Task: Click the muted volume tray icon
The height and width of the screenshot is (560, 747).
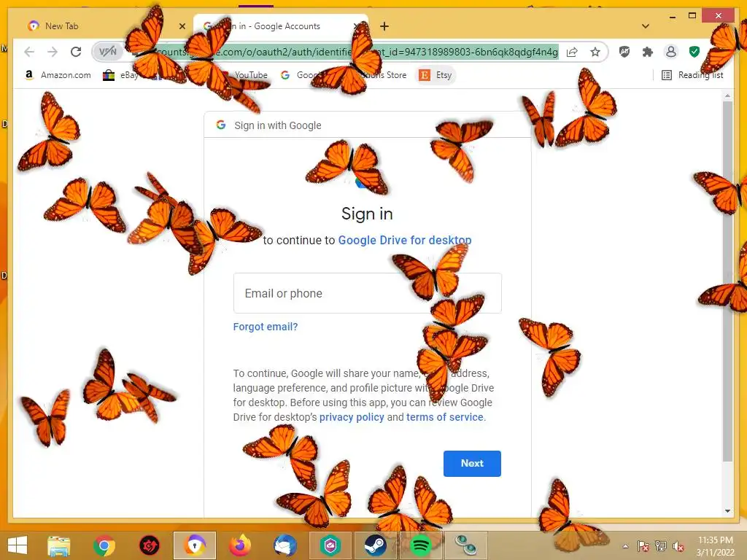Action: [678, 546]
